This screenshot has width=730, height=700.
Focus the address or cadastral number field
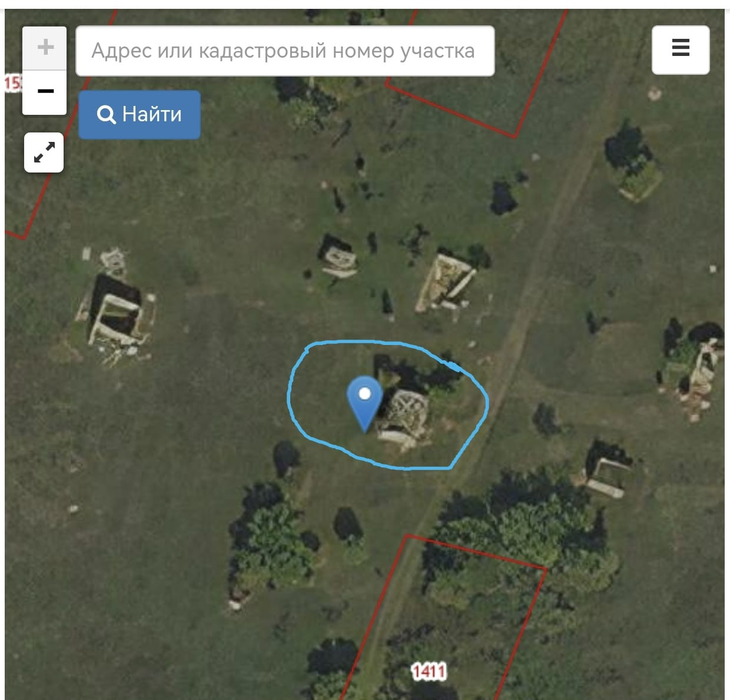(x=285, y=51)
